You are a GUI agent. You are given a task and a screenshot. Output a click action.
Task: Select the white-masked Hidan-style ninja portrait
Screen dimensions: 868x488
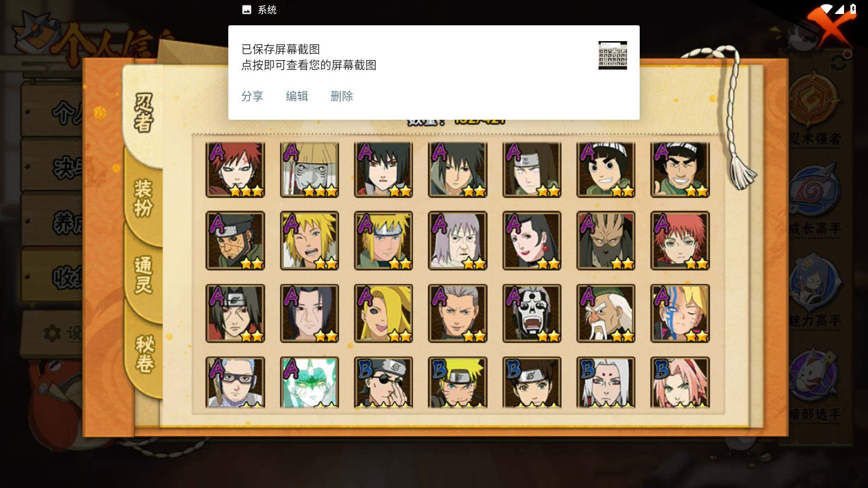(x=532, y=313)
